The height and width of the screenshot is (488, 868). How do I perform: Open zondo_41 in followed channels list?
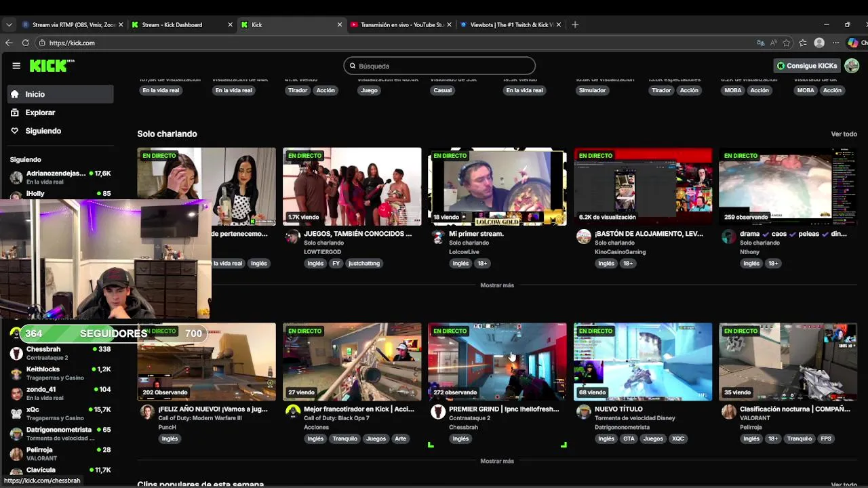click(x=60, y=393)
